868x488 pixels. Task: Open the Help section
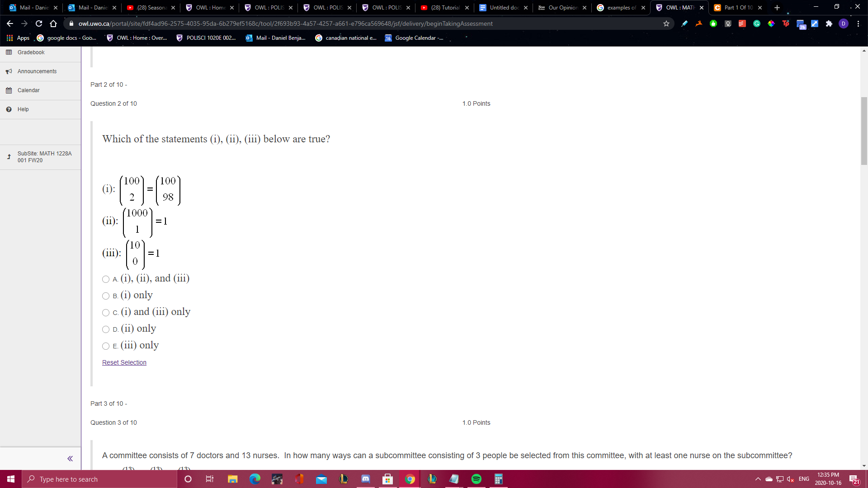23,109
